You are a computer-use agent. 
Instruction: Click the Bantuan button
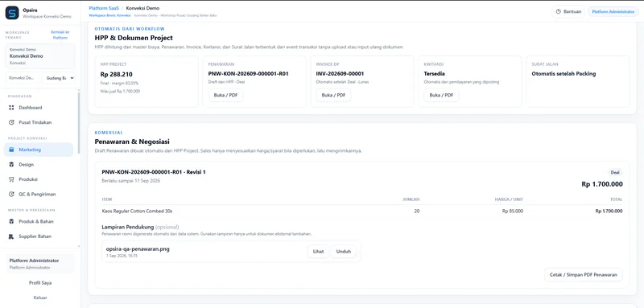pos(568,11)
